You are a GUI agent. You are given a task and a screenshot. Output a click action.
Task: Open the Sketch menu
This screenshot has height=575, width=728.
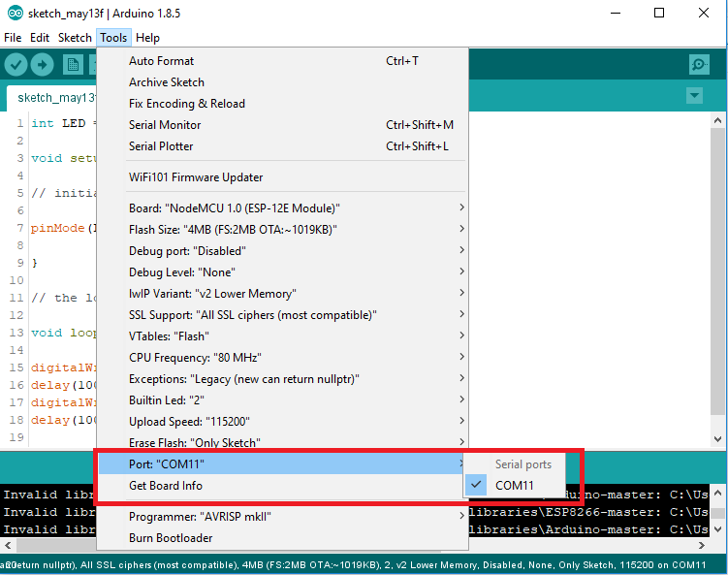click(75, 38)
